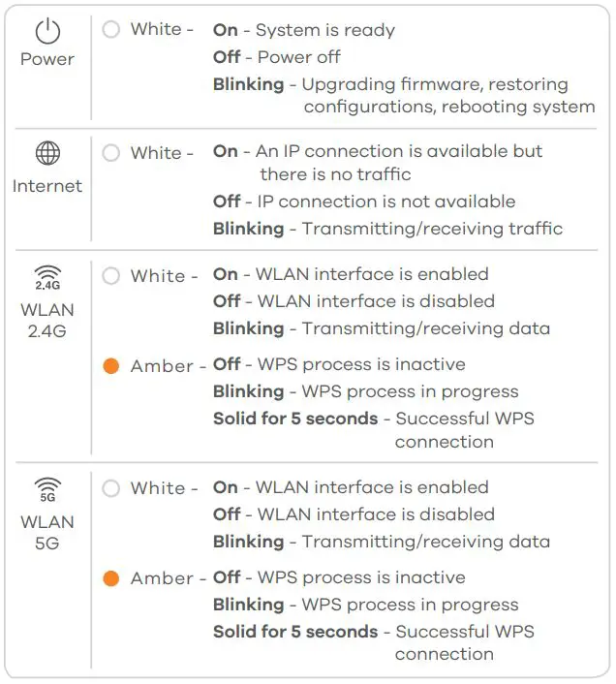Screen dimensions: 616x684
Task: Select the white LED circle beside Internet
Action: (x=111, y=153)
